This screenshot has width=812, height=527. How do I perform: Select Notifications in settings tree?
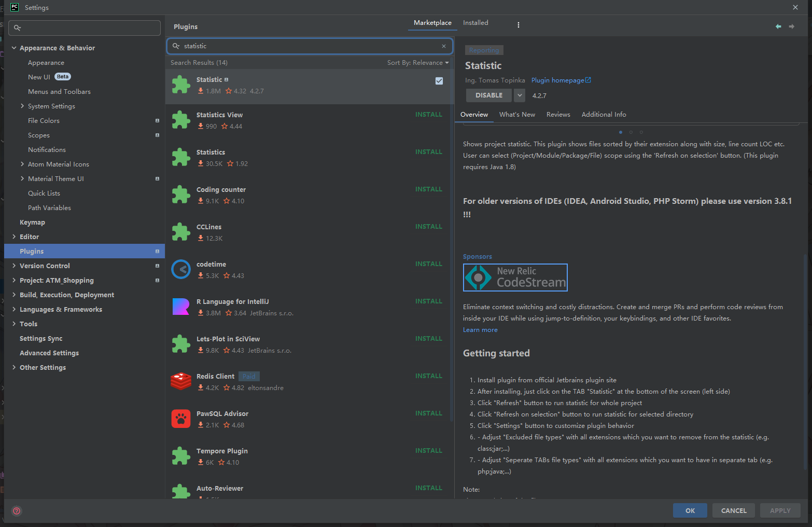[47, 149]
